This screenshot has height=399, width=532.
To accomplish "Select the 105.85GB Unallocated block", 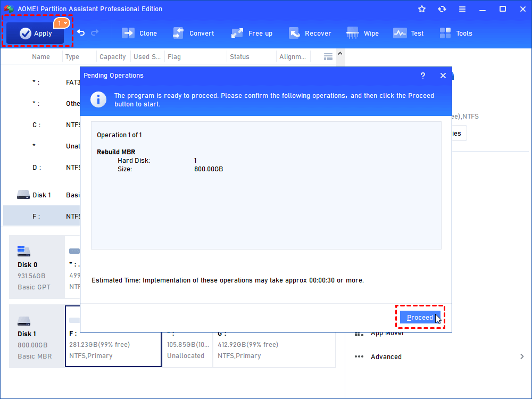I will pyautogui.click(x=187, y=350).
